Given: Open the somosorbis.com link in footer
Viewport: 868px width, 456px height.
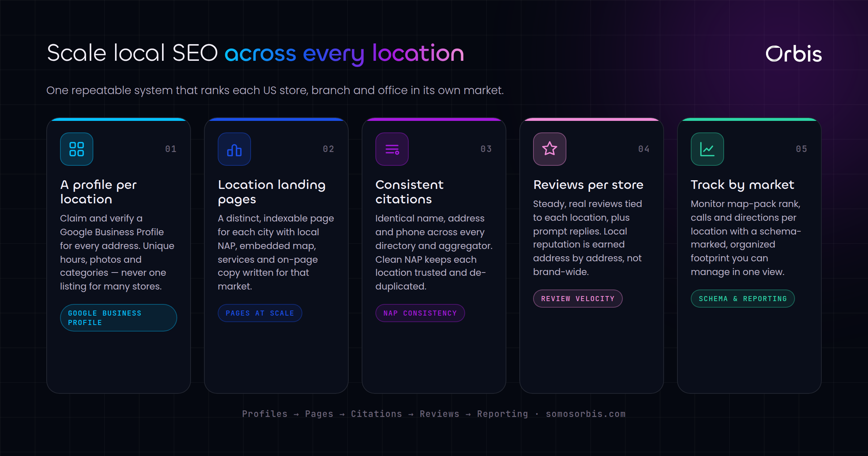Looking at the screenshot, I should point(586,414).
